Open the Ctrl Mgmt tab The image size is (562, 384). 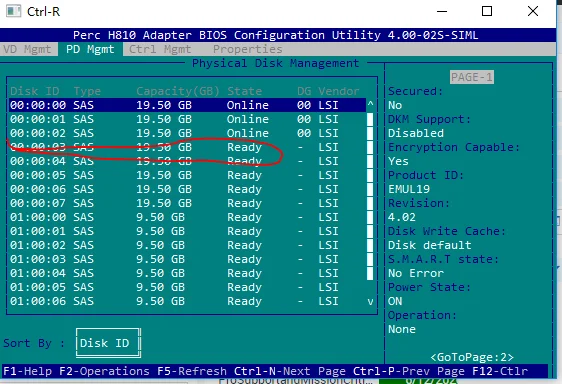pyautogui.click(x=160, y=49)
